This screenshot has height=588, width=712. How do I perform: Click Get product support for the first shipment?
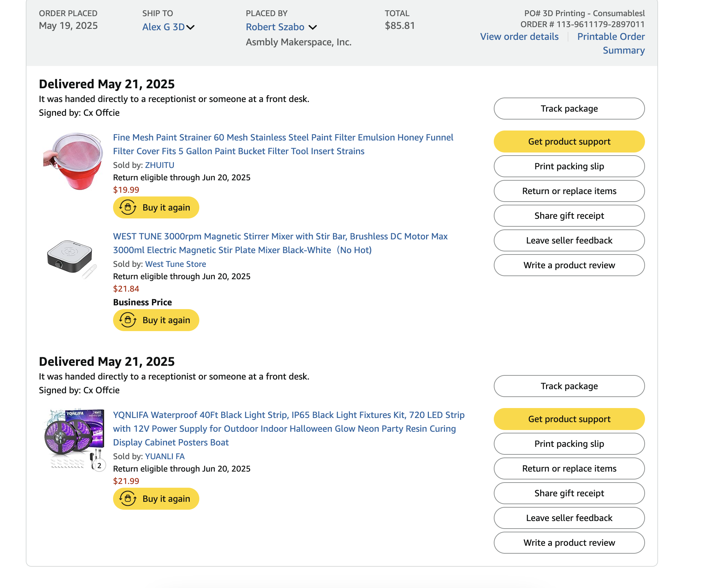pyautogui.click(x=569, y=142)
